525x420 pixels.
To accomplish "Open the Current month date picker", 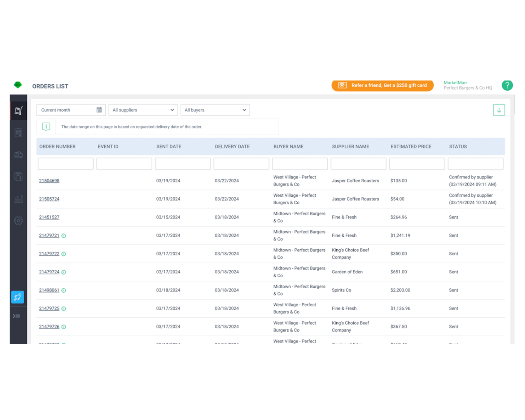I will coord(71,110).
